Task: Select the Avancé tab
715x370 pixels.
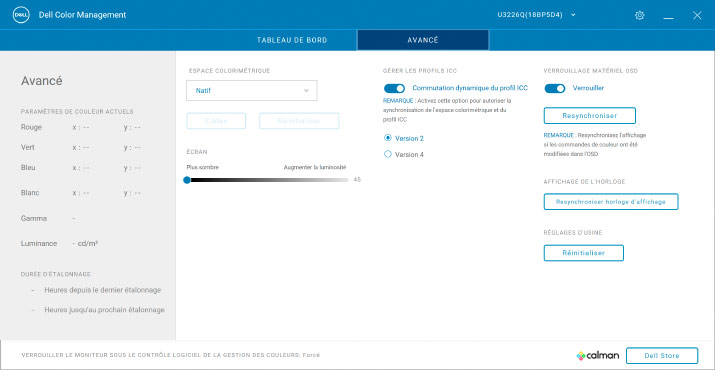Action: click(x=423, y=40)
